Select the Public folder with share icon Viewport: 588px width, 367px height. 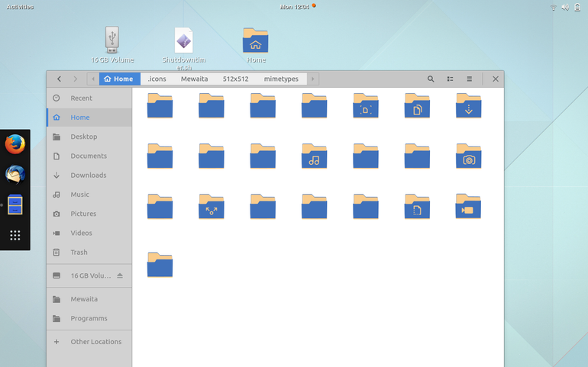[x=211, y=206]
